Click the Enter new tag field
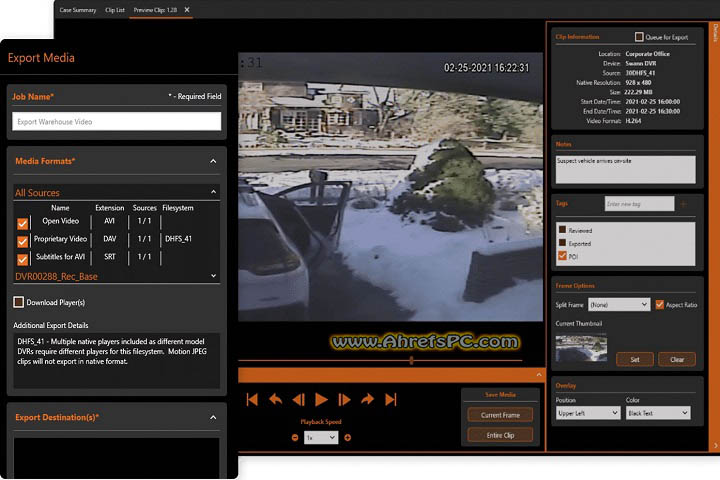Screen dimensions: 720x480 639,204
